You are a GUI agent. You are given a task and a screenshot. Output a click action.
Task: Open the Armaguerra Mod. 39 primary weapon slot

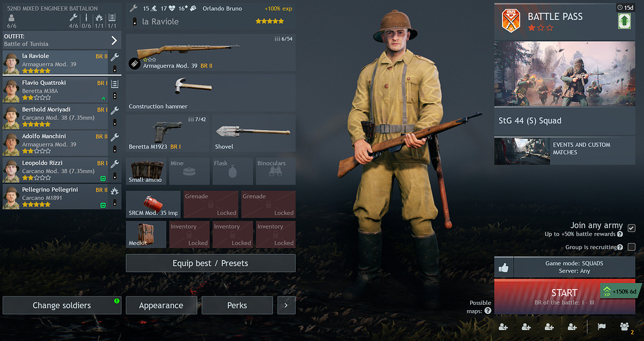click(211, 53)
